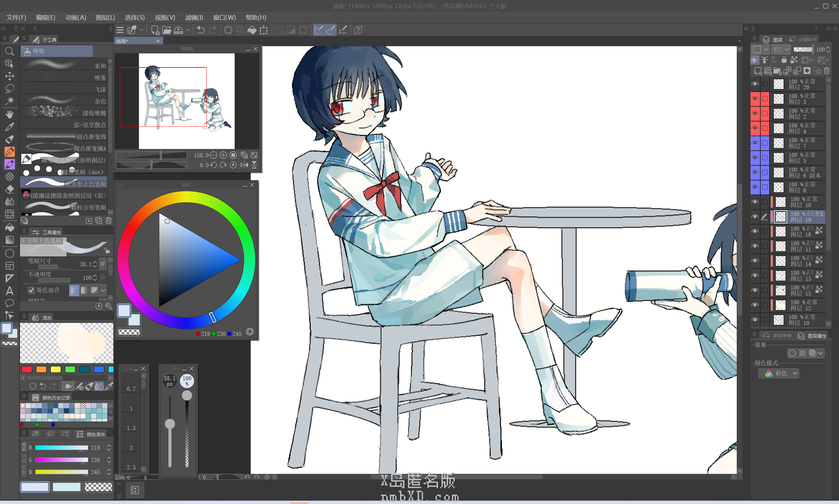The width and height of the screenshot is (839, 504).
Task: Toggle visibility of layer 10
Action: pos(755,320)
